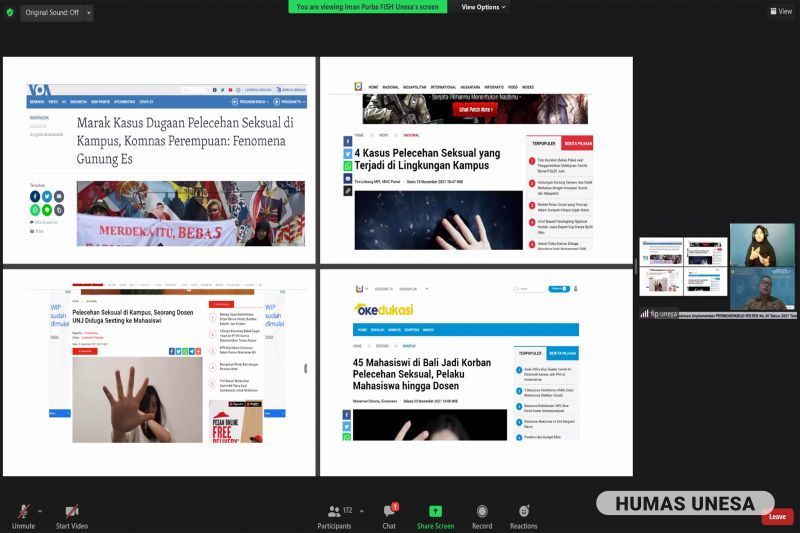Click Facebook share icon on okedukasi article

point(346,415)
